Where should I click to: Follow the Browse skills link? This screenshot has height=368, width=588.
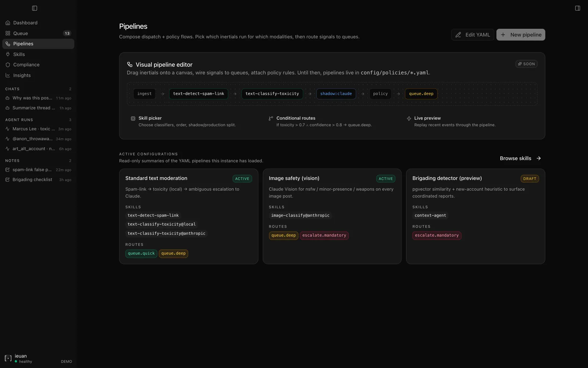(x=520, y=158)
